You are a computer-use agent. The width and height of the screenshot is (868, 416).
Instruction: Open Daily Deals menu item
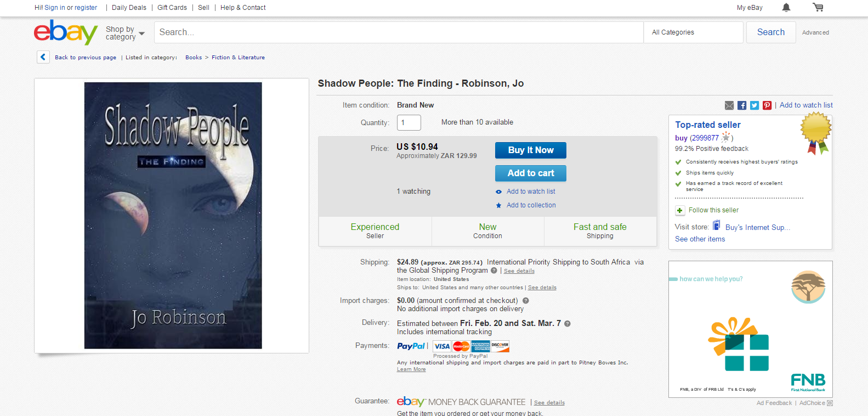[x=129, y=8]
